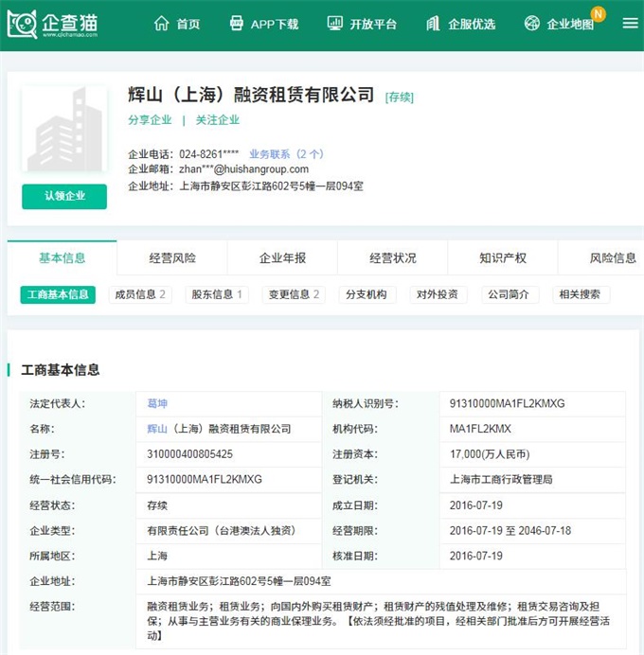
Task: Click the 开放平台 monitor icon
Action: click(x=334, y=24)
